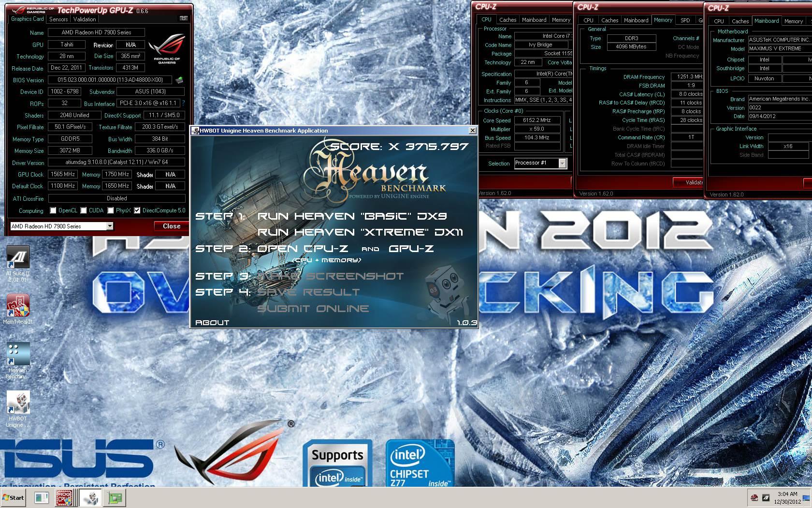Click the BIOS save chip icon in GPU-Z
The height and width of the screenshot is (508, 812).
pos(179,80)
